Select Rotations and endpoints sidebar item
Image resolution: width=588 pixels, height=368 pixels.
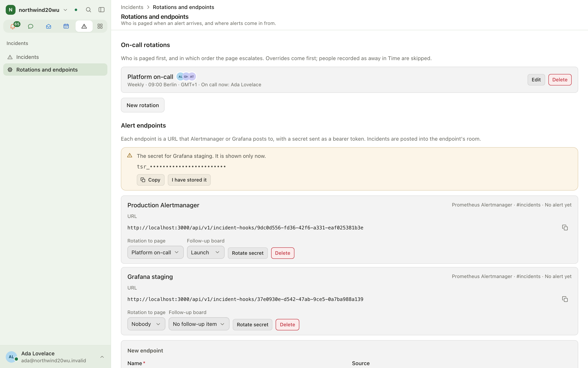pos(55,70)
